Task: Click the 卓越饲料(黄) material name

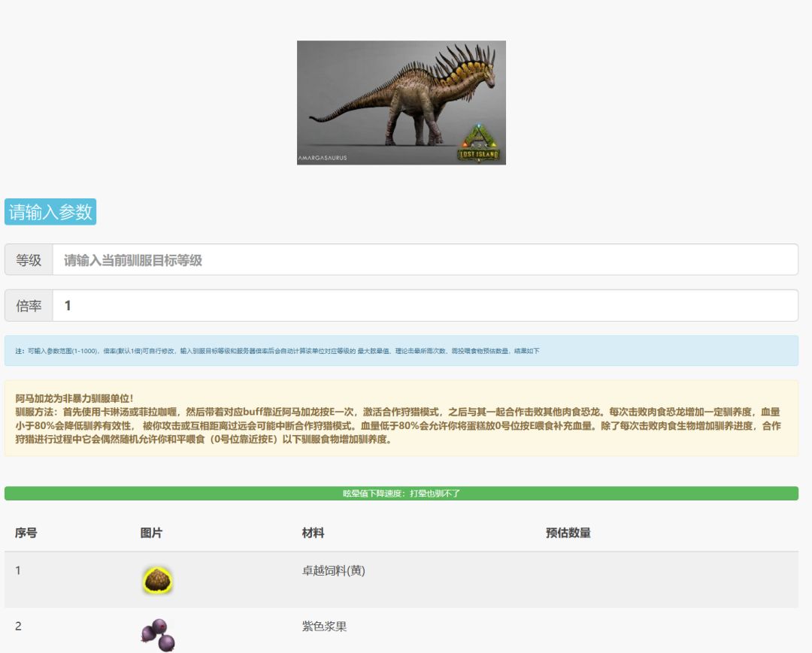Action: point(334,570)
